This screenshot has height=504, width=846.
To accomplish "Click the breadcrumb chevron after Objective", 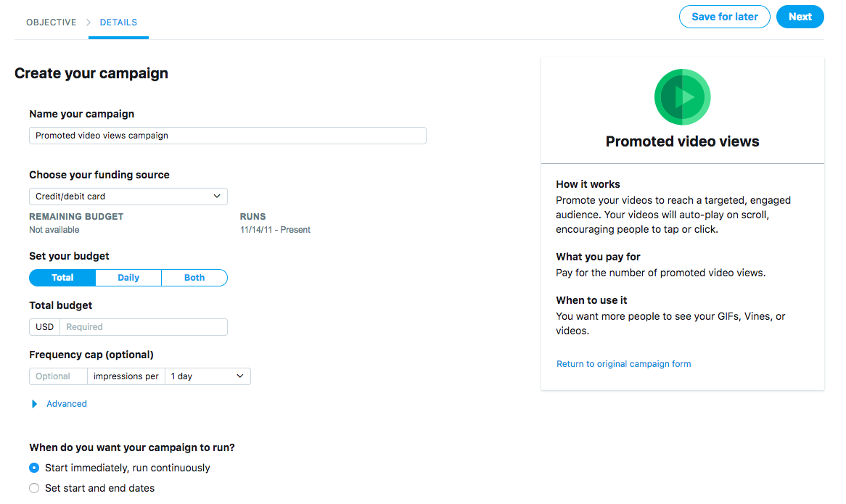I will [x=88, y=22].
